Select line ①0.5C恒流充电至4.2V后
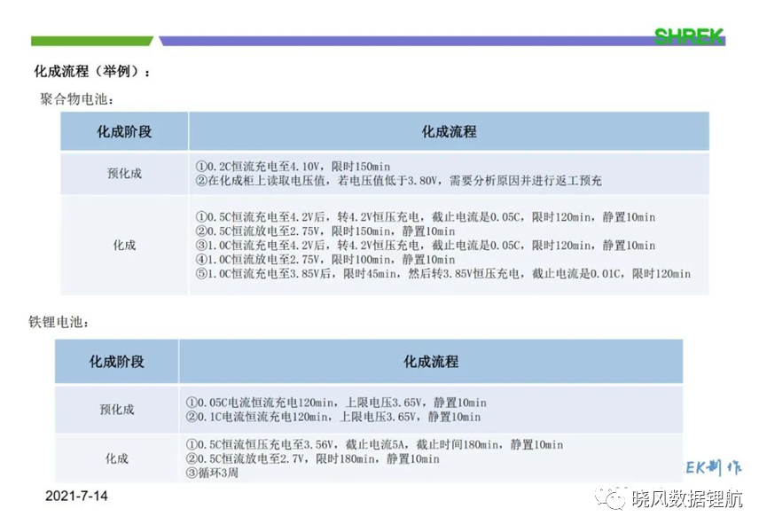This screenshot has height=532, width=767. [x=425, y=217]
